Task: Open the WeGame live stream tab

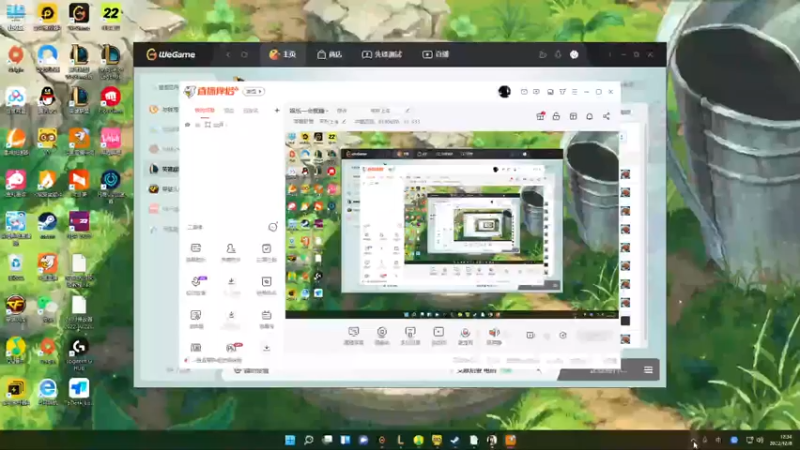Action: click(x=436, y=55)
